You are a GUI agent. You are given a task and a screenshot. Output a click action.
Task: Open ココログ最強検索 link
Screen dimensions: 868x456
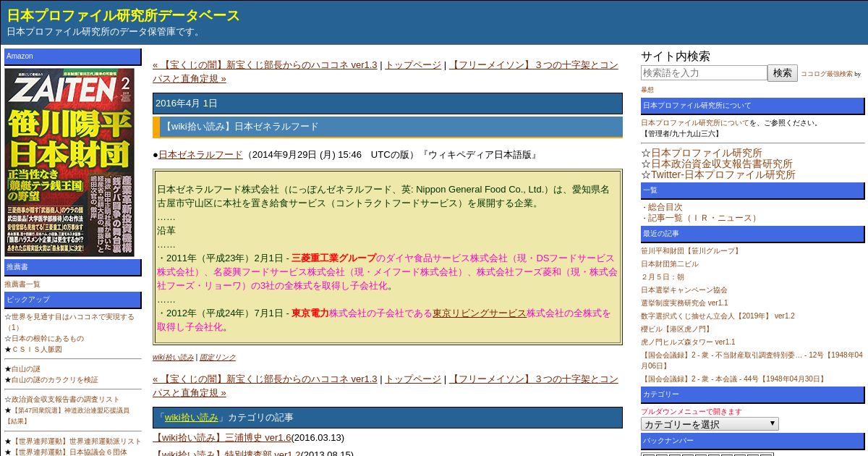click(826, 74)
